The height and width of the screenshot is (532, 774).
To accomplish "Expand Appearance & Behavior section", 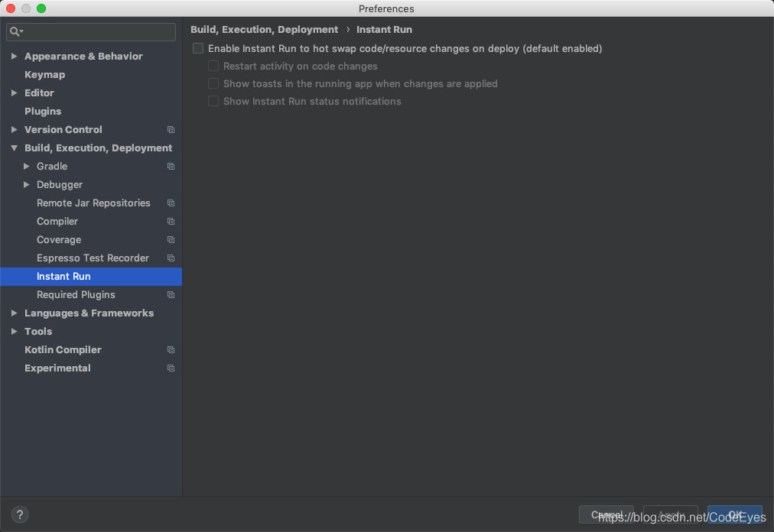I will pyautogui.click(x=15, y=57).
